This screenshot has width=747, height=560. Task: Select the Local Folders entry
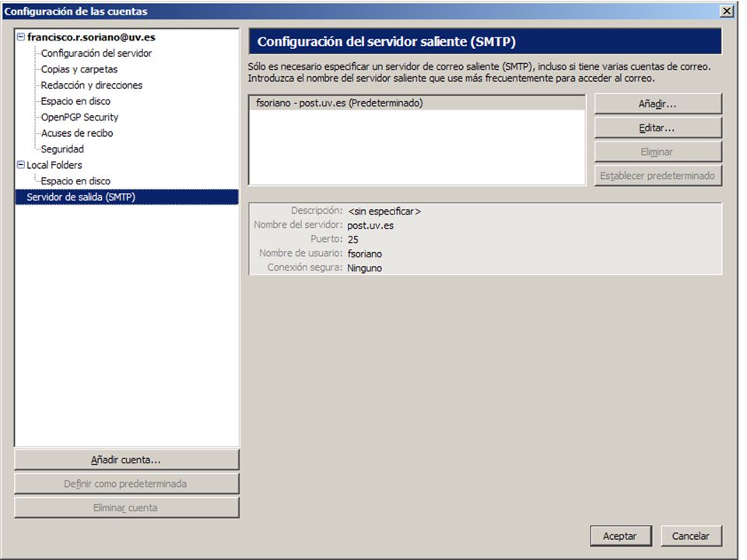[54, 165]
